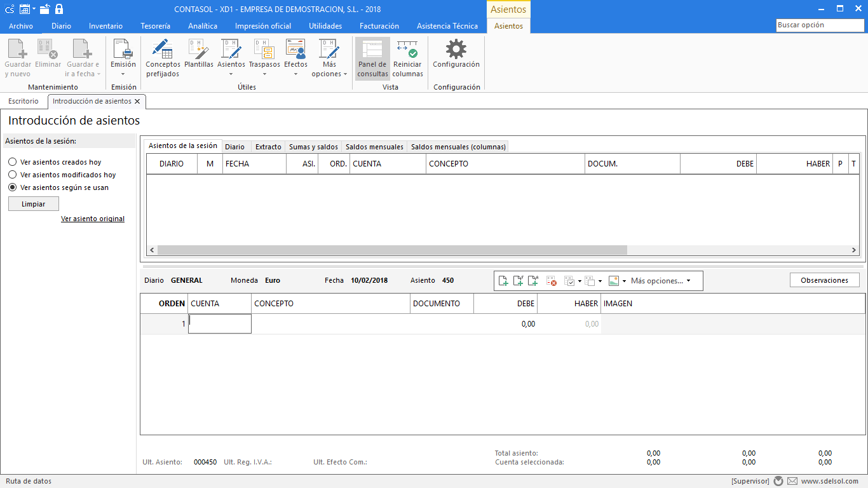Toggle the Panel de consultas view
868x488 pixels.
tap(372, 58)
